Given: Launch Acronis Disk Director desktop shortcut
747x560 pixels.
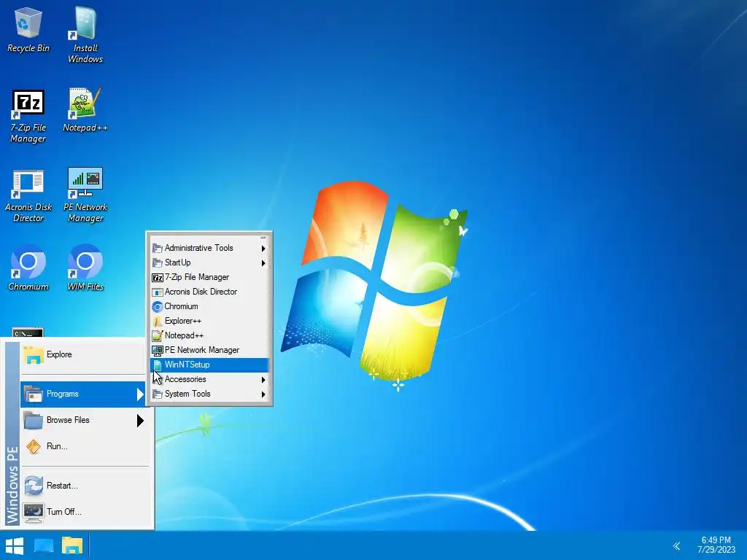Looking at the screenshot, I should tap(28, 195).
